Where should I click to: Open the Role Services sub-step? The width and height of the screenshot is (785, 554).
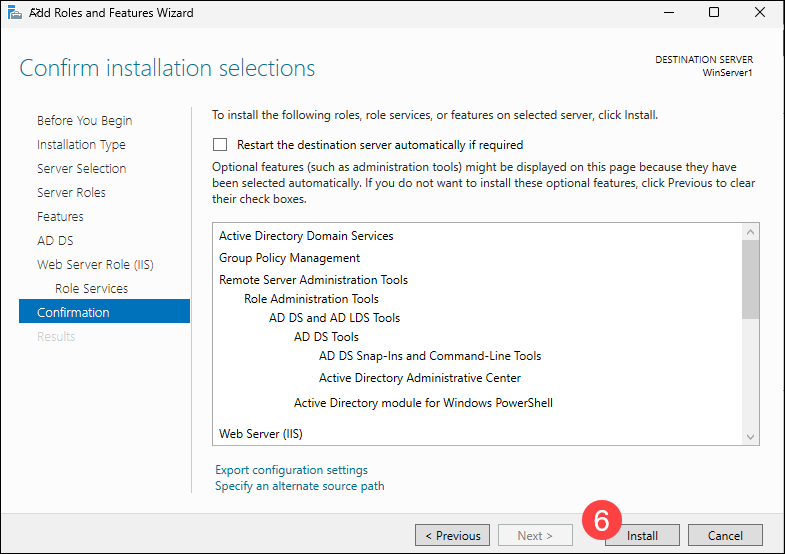point(91,289)
